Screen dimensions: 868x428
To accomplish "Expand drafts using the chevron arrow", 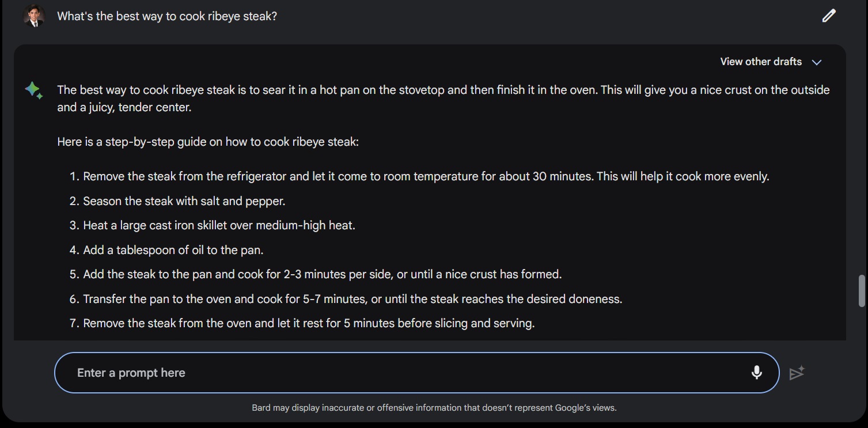I will 817,62.
